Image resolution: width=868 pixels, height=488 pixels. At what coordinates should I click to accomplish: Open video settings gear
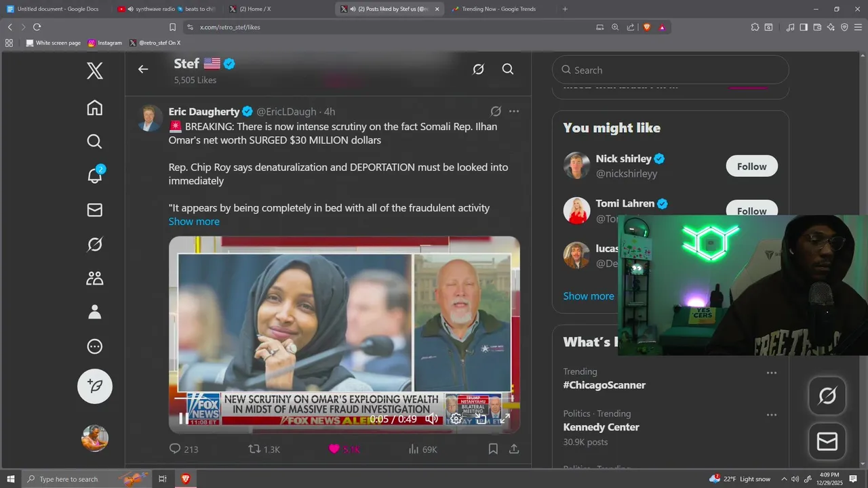[x=456, y=419]
